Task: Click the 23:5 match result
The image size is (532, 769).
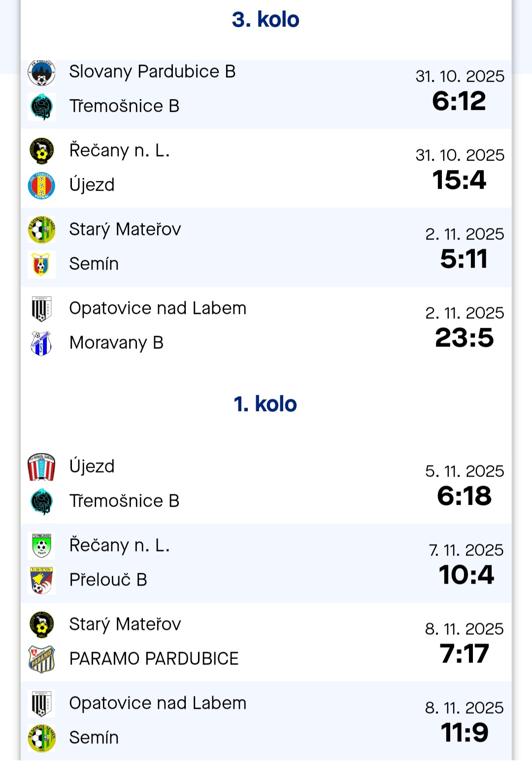Action: tap(464, 338)
